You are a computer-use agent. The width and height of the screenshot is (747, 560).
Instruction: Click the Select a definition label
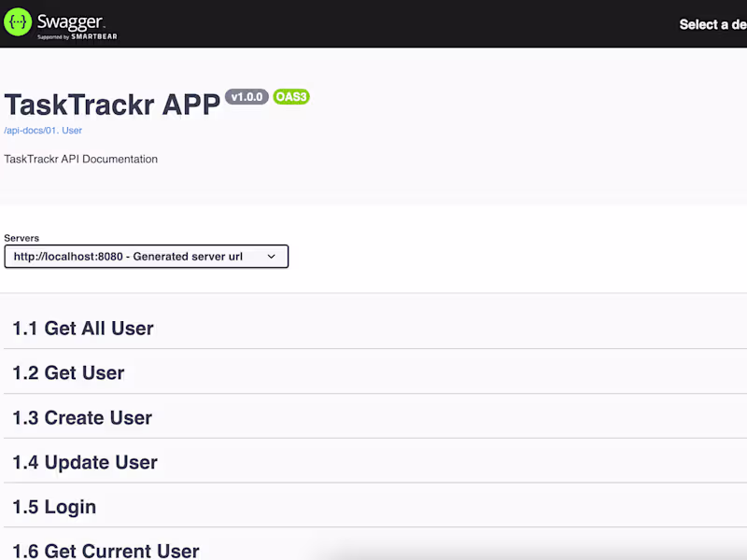pos(712,25)
